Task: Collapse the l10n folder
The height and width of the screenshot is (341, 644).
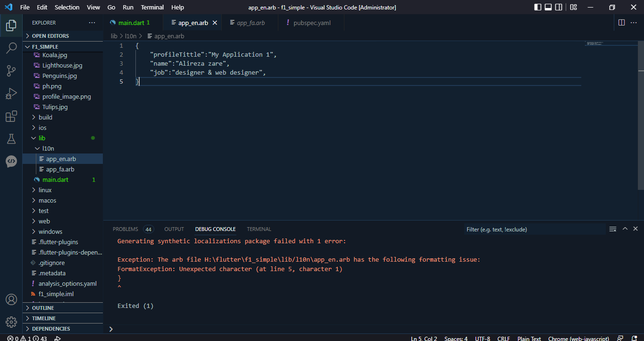Action: click(x=63, y=148)
